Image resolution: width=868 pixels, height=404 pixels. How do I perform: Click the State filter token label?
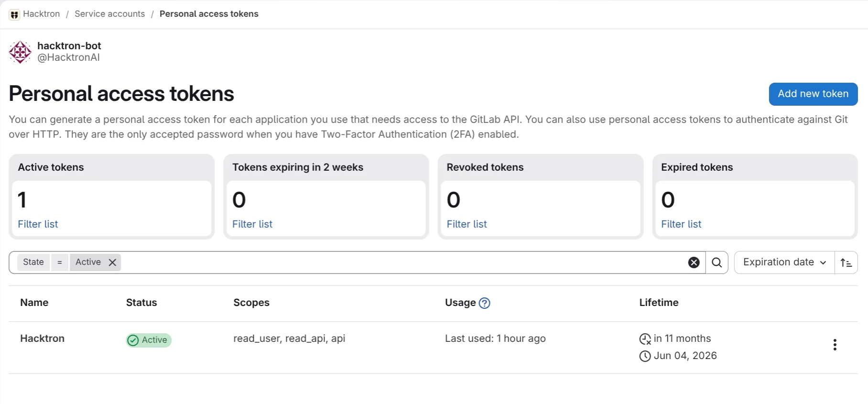pyautogui.click(x=33, y=262)
